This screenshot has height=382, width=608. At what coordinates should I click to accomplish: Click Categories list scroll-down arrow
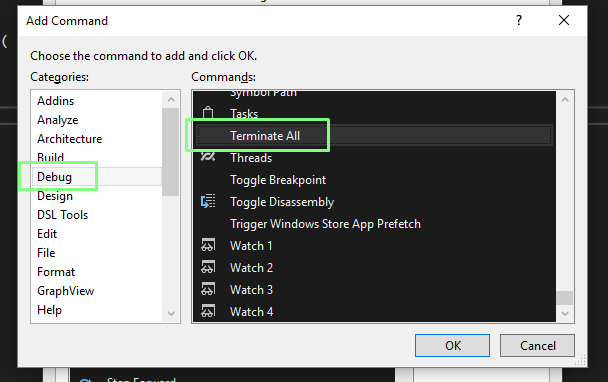pyautogui.click(x=171, y=313)
